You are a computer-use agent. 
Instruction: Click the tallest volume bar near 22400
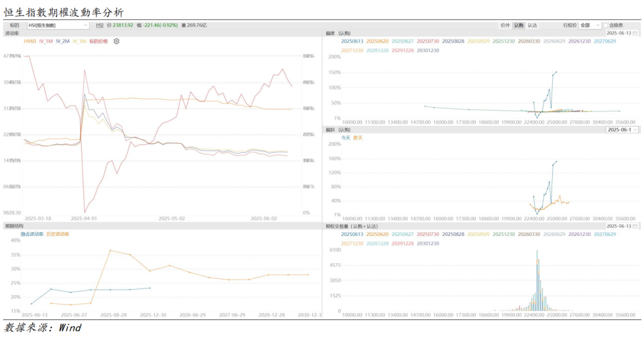[537, 281]
